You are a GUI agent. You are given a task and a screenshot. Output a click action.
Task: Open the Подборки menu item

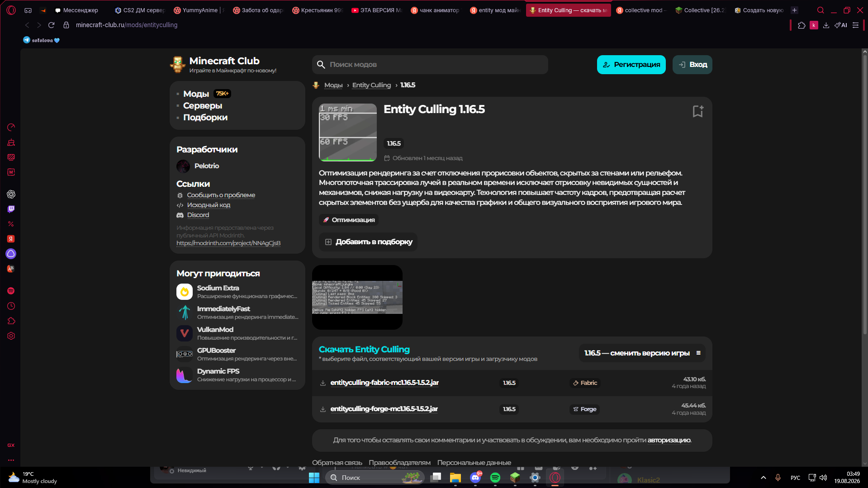[x=205, y=118]
